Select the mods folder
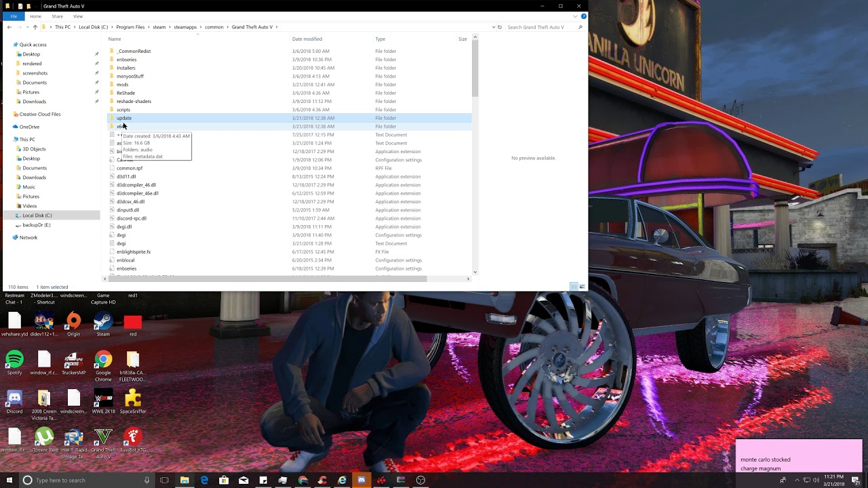 (x=122, y=85)
